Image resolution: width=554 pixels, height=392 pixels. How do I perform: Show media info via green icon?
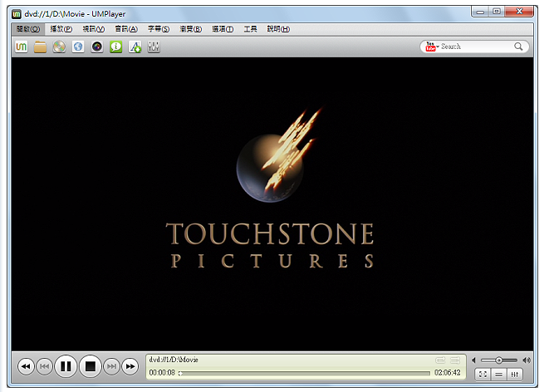point(116,47)
